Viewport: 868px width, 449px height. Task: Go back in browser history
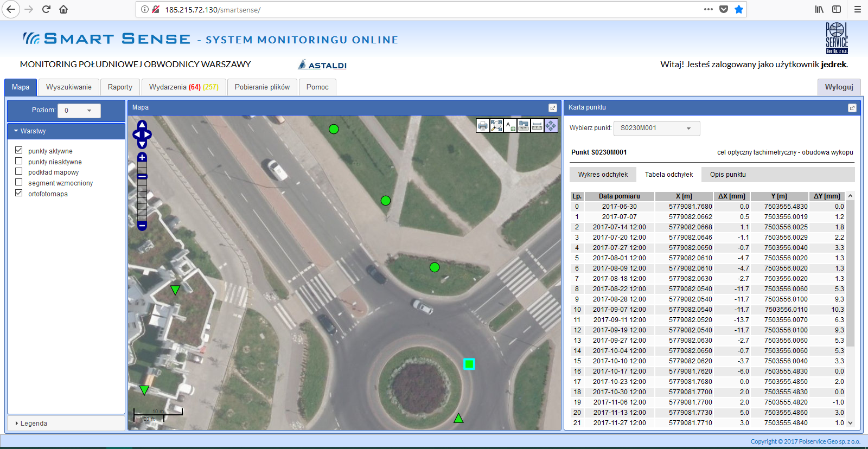11,9
